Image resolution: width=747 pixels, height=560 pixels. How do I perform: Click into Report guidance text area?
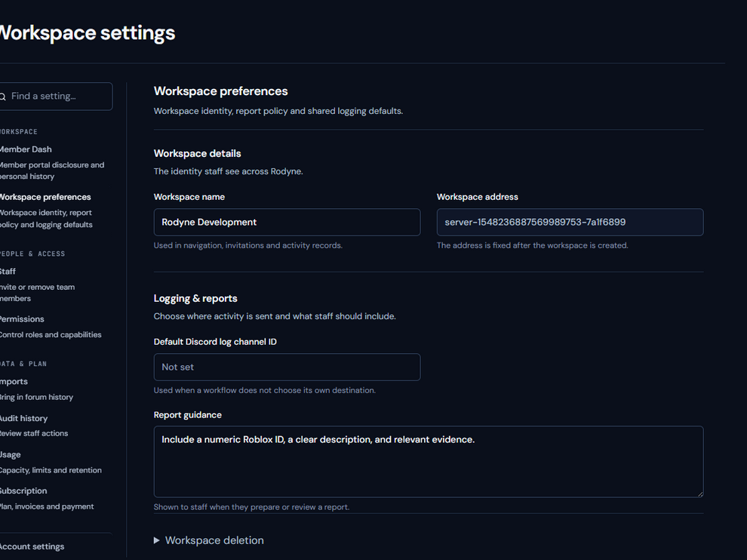(429, 462)
